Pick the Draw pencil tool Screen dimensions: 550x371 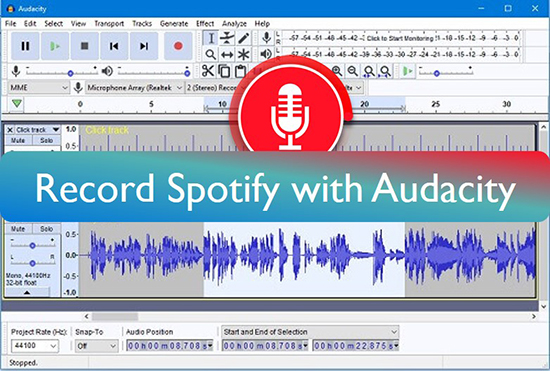click(243, 38)
